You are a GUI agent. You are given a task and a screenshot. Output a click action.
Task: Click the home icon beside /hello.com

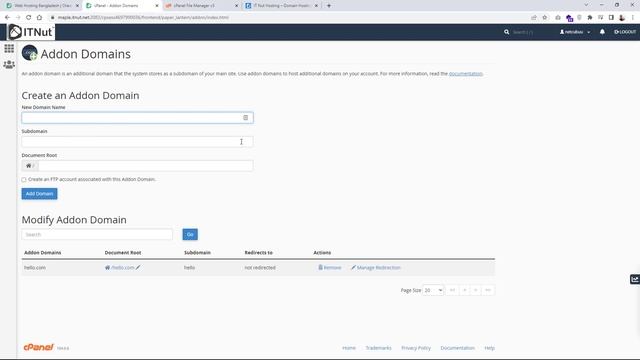(107, 267)
